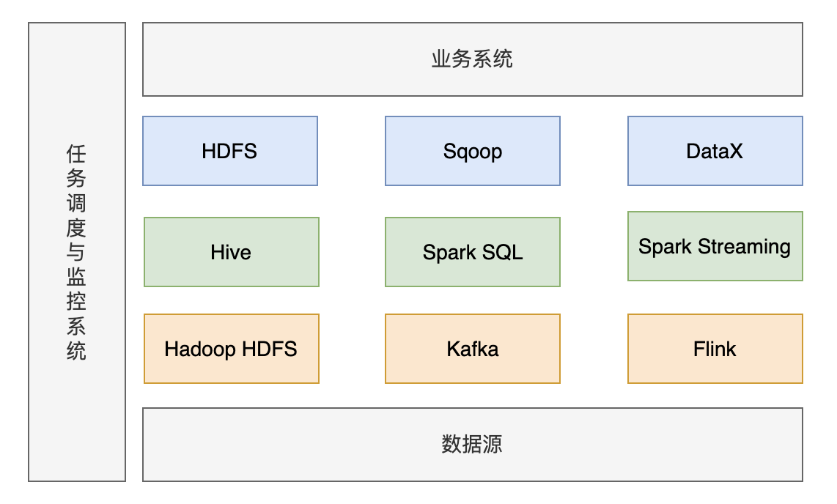
Task: Choose the Flink box
Action: pos(715,349)
